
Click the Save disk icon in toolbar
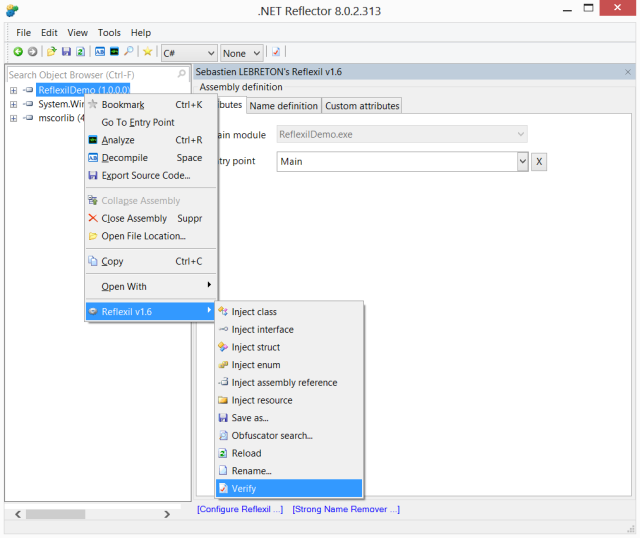click(66, 52)
